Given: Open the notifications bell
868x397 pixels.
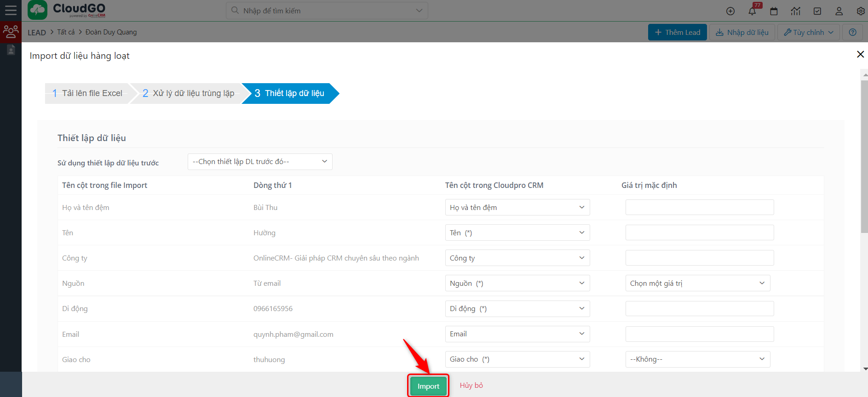Looking at the screenshot, I should 752,11.
